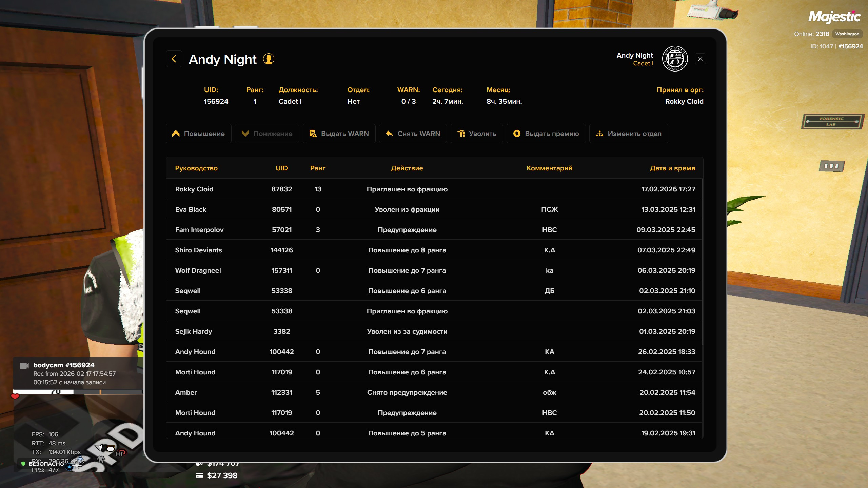Screen dimensions: 868x488
Task: Click the log table vertical scrollbar
Action: 702,261
